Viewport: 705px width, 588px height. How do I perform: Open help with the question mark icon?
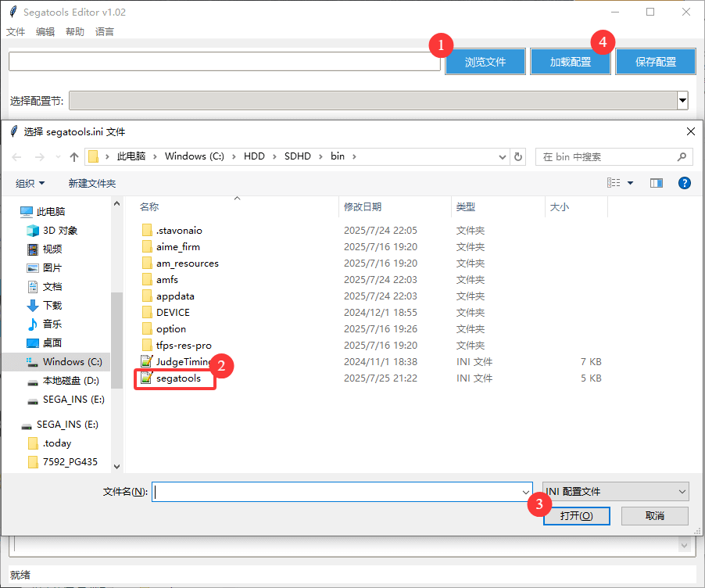[x=685, y=183]
